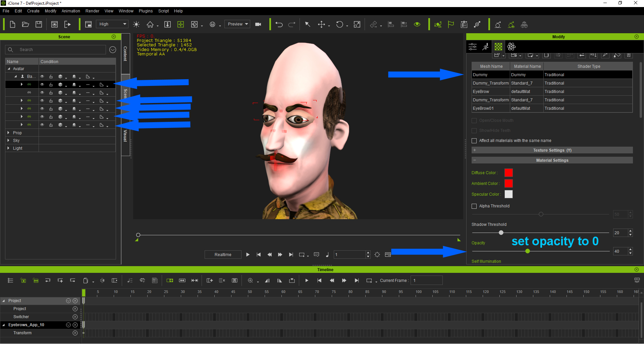The image size is (644, 344).
Task: Click the Track List icon in the timeline
Action: click(10, 281)
